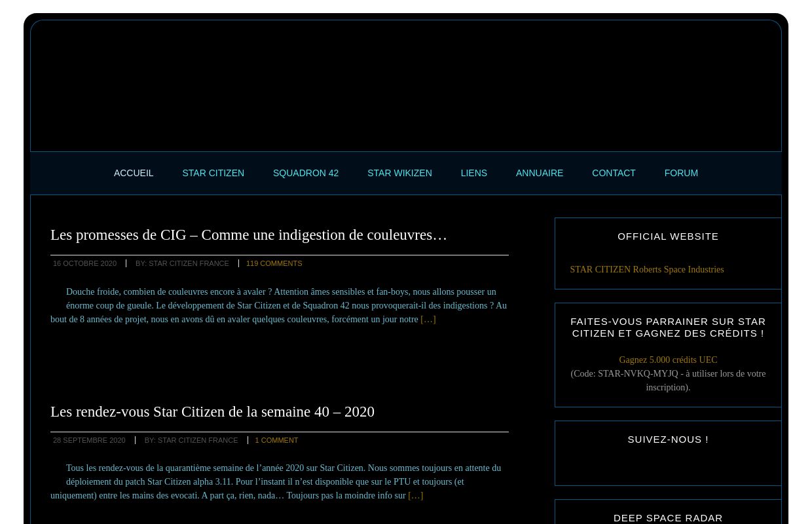Viewport: 812px width, 524px height.
Task: Open author link STAR CITIZEN FRANCE on second post
Action: point(198,440)
